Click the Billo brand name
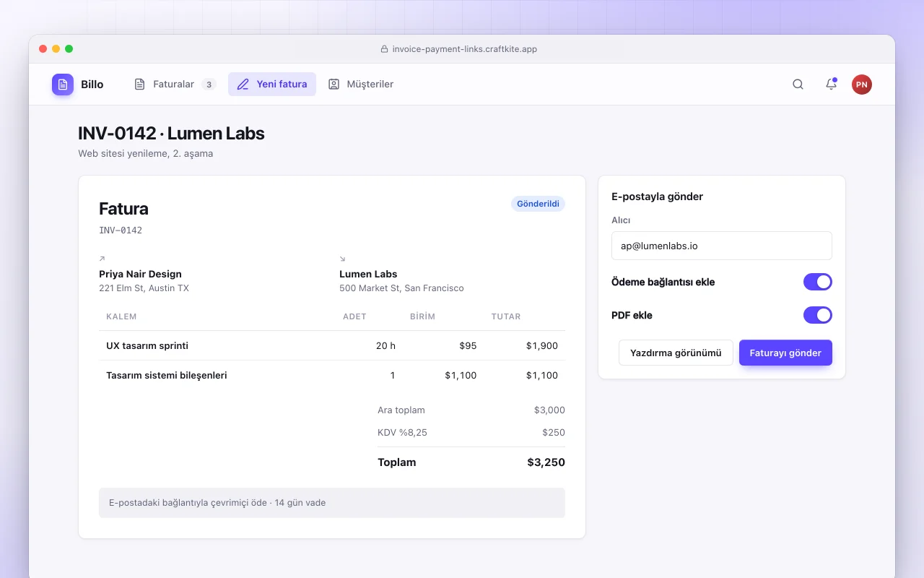This screenshot has width=924, height=578. [92, 85]
